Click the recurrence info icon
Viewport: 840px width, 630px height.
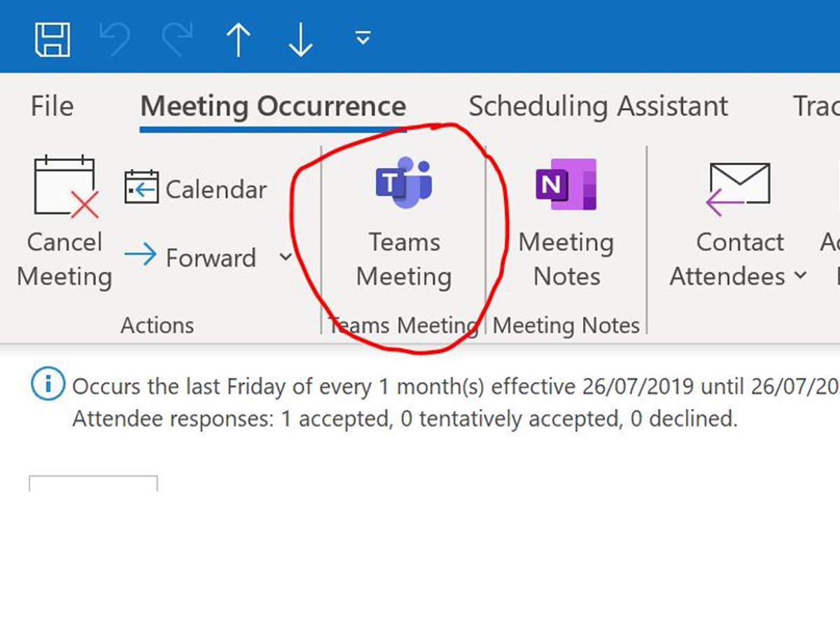[x=46, y=384]
